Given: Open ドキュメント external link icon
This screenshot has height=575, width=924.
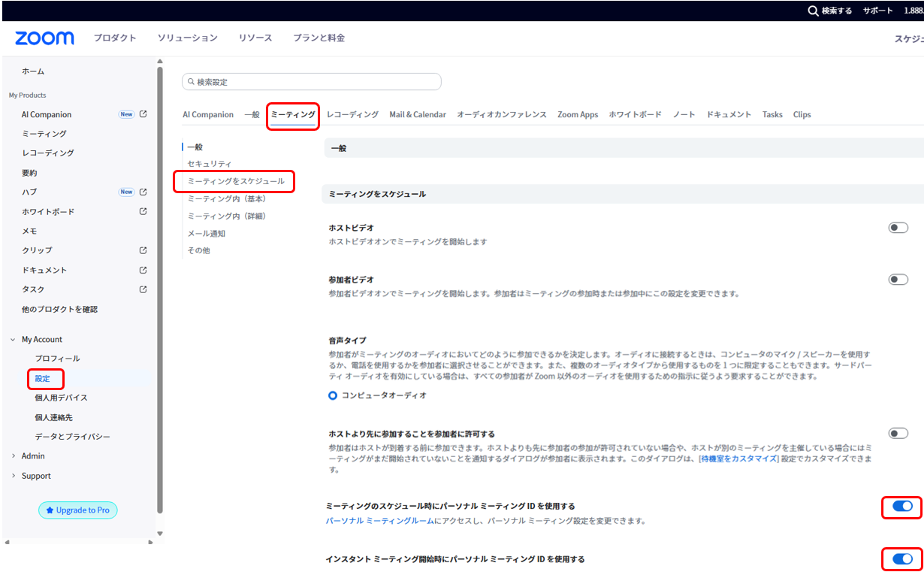Looking at the screenshot, I should pyautogui.click(x=143, y=270).
